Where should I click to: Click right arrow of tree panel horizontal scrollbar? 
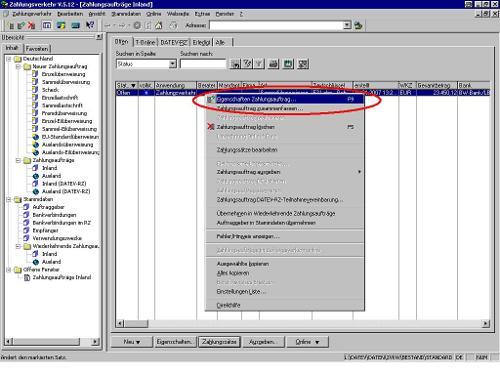(x=95, y=341)
